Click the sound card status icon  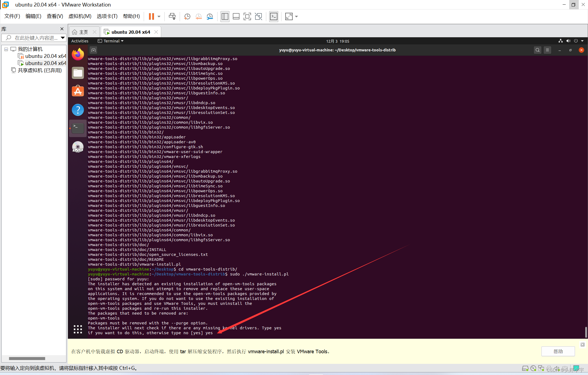click(x=557, y=368)
